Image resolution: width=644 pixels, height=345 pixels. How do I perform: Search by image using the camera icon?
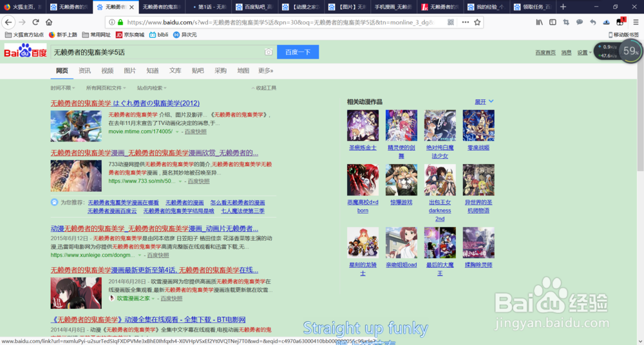(x=268, y=52)
